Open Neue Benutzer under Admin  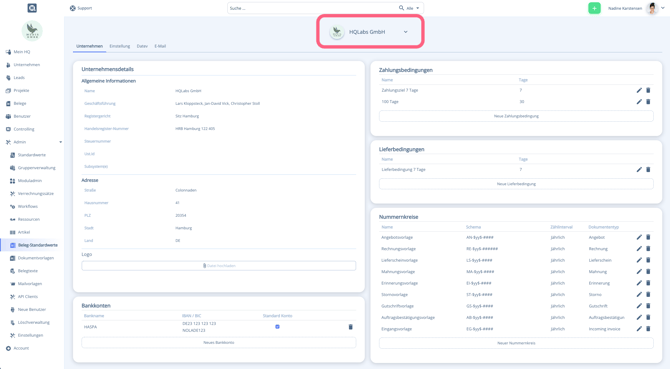[x=32, y=309]
